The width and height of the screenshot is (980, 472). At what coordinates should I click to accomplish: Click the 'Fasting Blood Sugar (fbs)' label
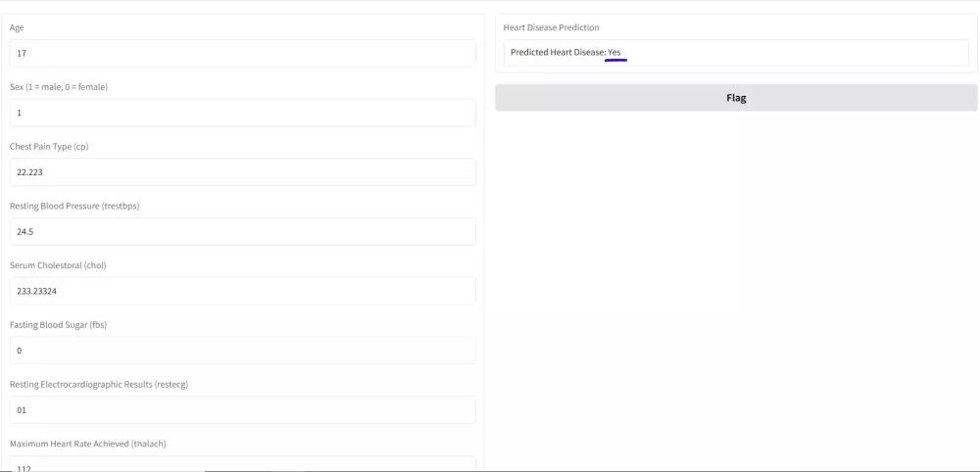(x=58, y=325)
